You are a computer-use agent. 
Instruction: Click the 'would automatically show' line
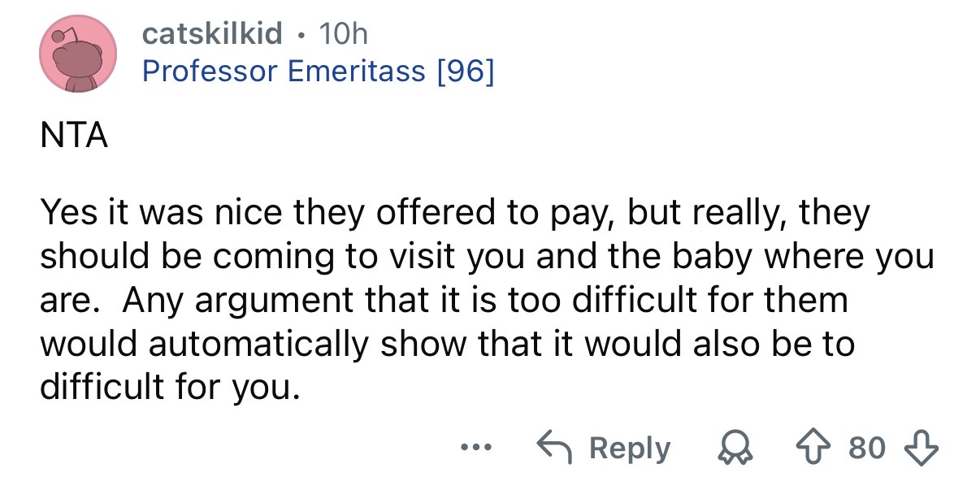(447, 344)
